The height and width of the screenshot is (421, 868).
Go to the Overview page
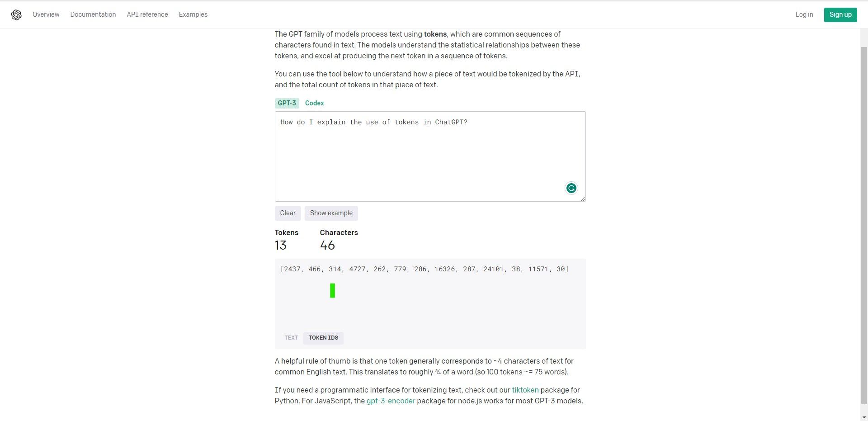(x=46, y=14)
